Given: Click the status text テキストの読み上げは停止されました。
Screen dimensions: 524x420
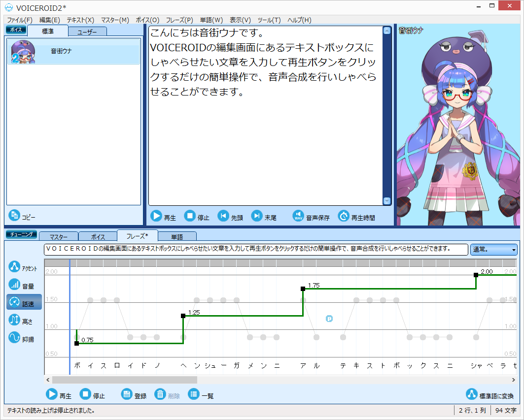Looking at the screenshot, I should point(51,410).
